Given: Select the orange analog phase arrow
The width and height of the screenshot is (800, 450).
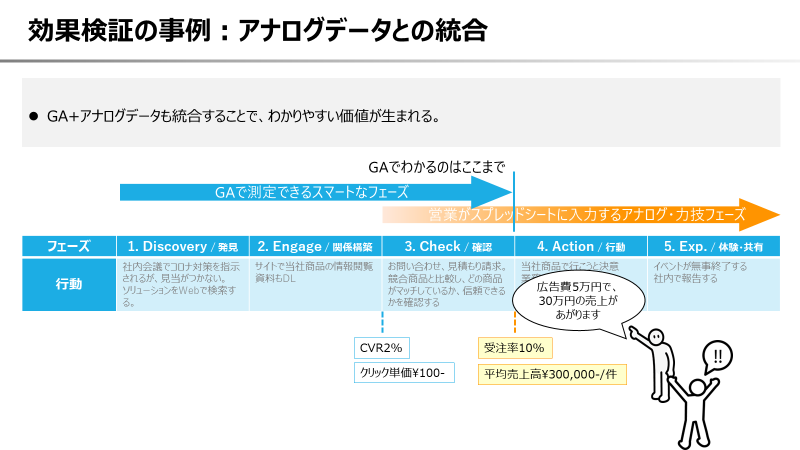Looking at the screenshot, I should click(580, 214).
